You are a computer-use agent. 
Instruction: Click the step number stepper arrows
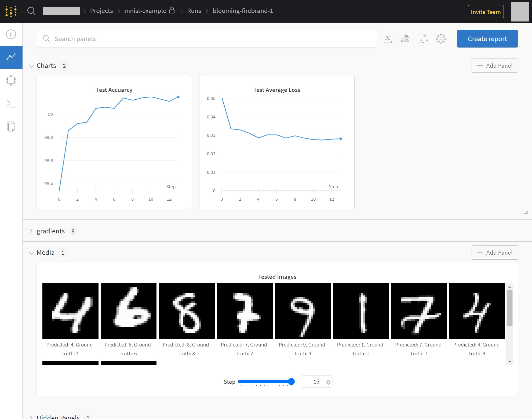328,382
